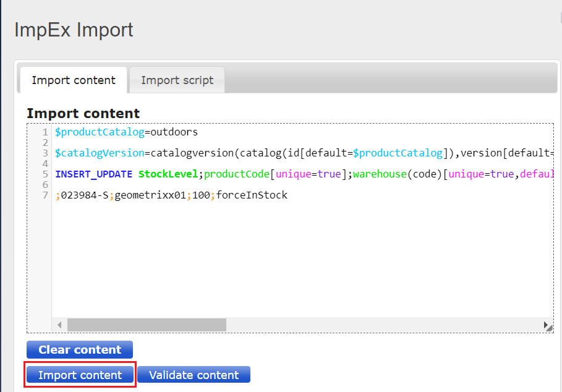Screen dimensions: 562x392
Task: Click the $catalogVersion variable on line 3
Action: (x=98, y=152)
